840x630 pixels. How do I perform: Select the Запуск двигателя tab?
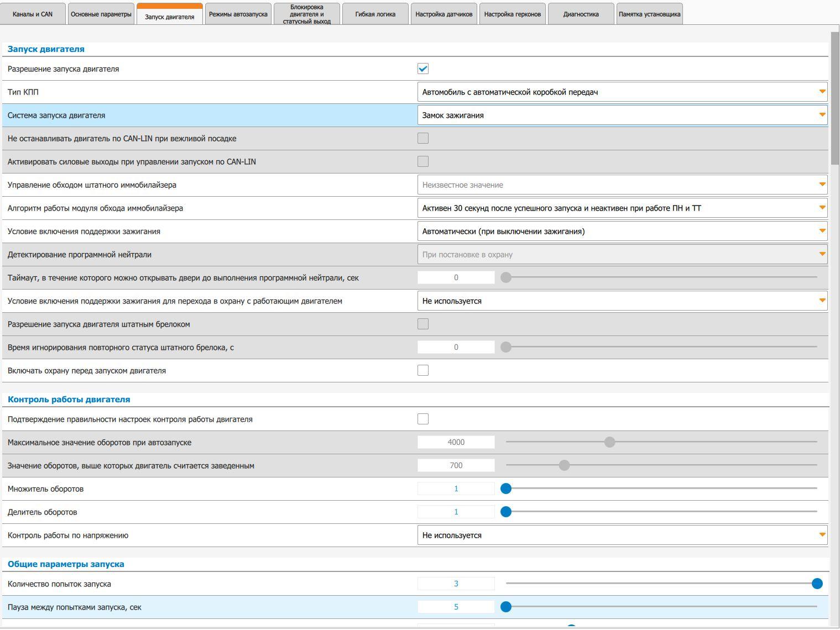[170, 14]
